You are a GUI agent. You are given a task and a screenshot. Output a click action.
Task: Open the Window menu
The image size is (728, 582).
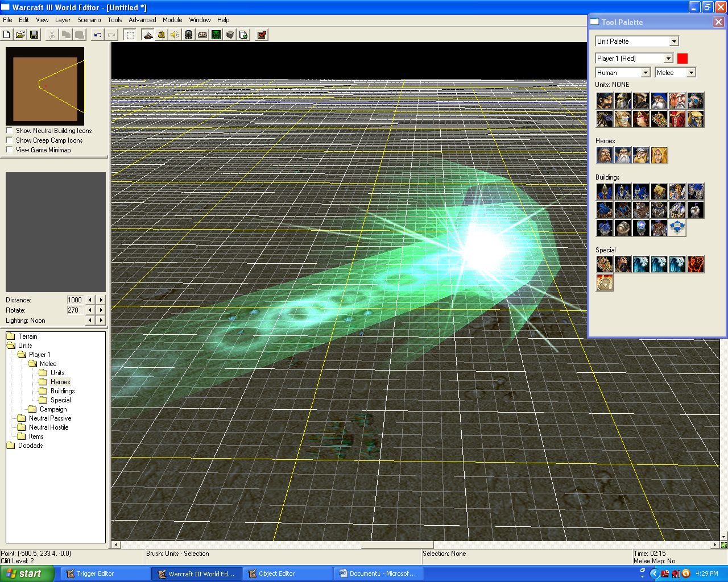[x=200, y=20]
